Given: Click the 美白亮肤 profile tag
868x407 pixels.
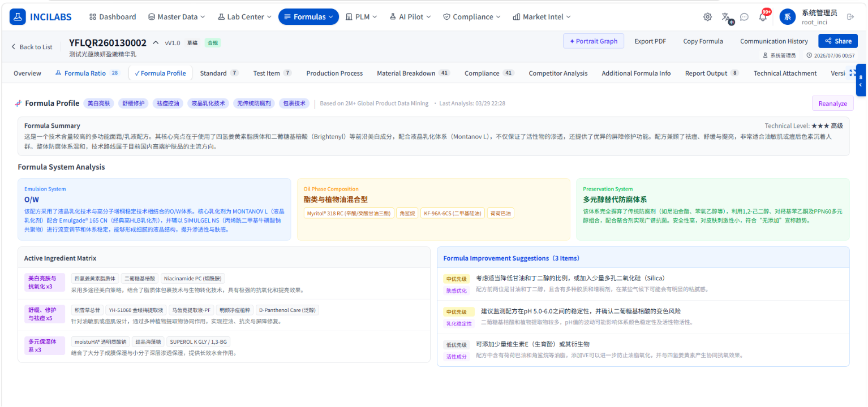Looking at the screenshot, I should tap(99, 103).
